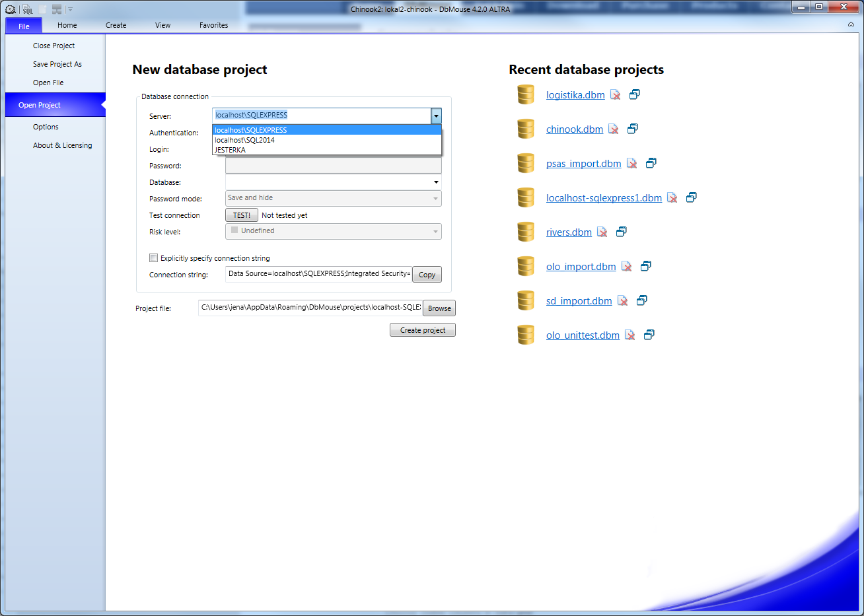Click the SQL quick access toolbar icon
Viewport: 864px width, 616px height.
pyautogui.click(x=27, y=9)
